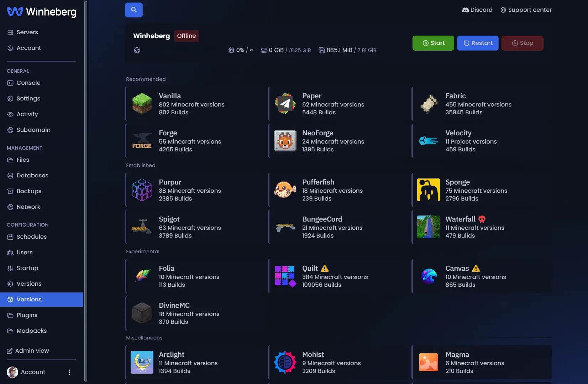
Task: Start the server
Action: (433, 43)
